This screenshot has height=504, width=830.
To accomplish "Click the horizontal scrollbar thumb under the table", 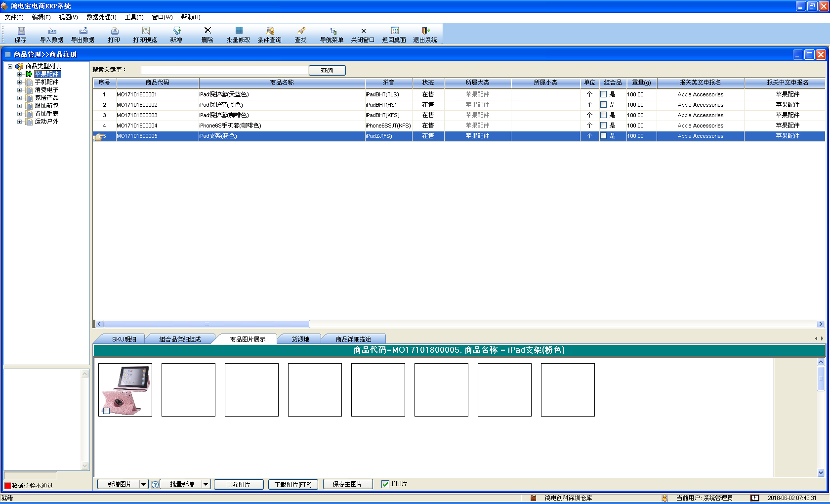I will [207, 324].
